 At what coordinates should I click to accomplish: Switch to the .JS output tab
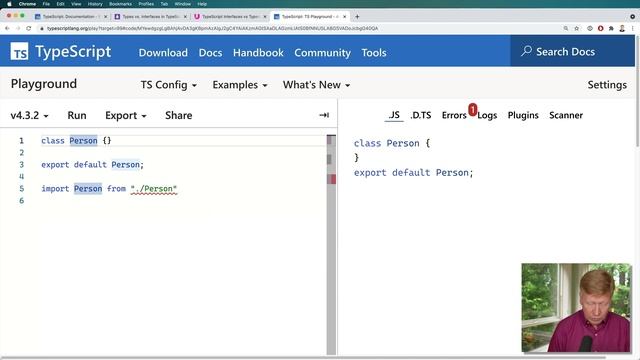tap(394, 115)
